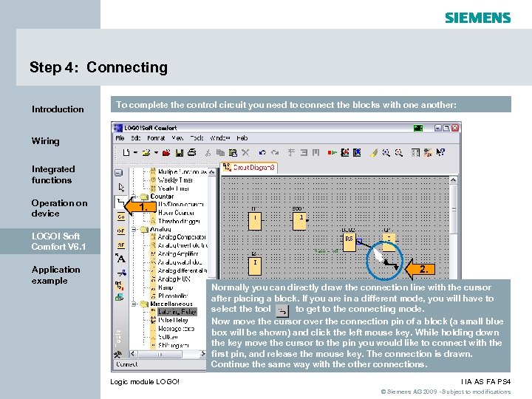Select Analog MUX in the tree
The width and height of the screenshot is (532, 399).
click(x=174, y=279)
